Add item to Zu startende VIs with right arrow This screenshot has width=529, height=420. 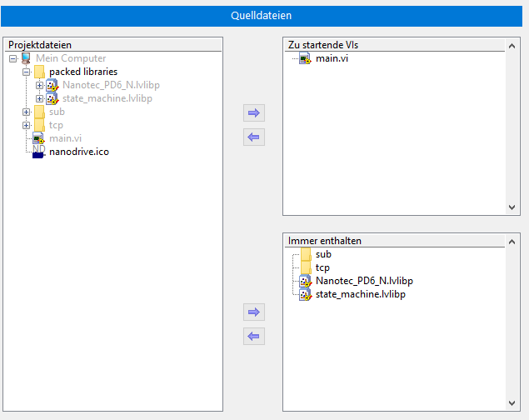pyautogui.click(x=254, y=113)
